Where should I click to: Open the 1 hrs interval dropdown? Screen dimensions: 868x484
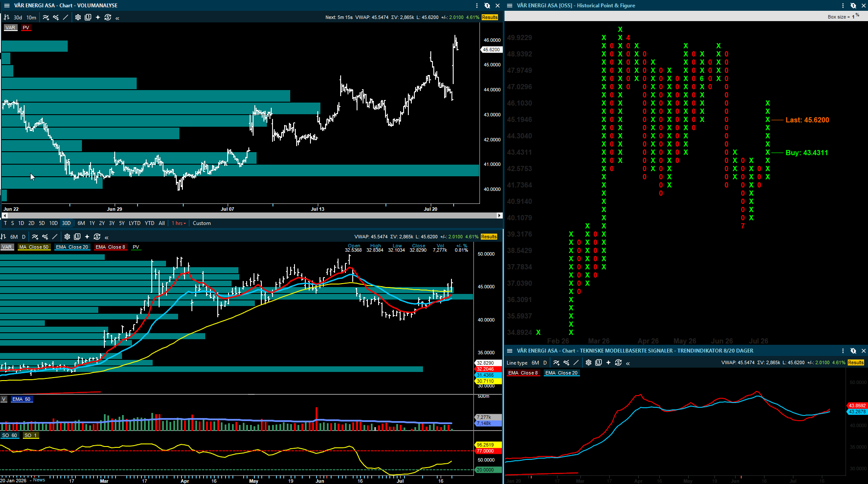pyautogui.click(x=179, y=223)
